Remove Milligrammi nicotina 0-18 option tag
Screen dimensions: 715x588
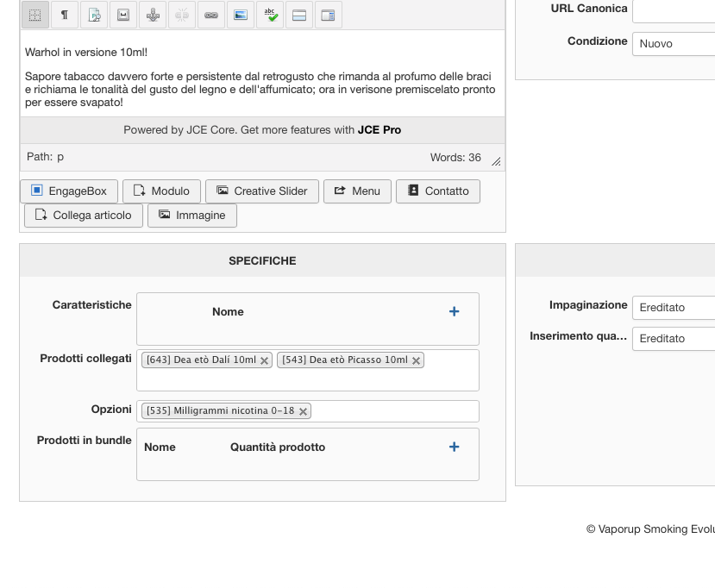303,411
